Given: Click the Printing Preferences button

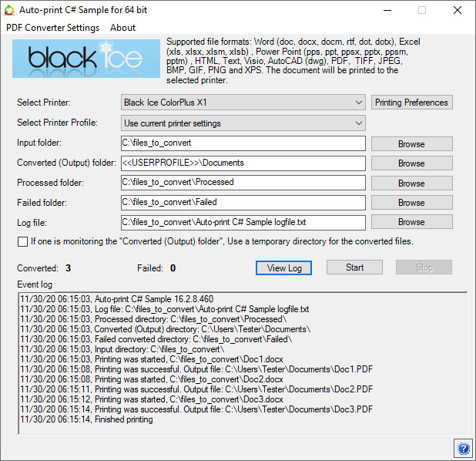Looking at the screenshot, I should (411, 103).
